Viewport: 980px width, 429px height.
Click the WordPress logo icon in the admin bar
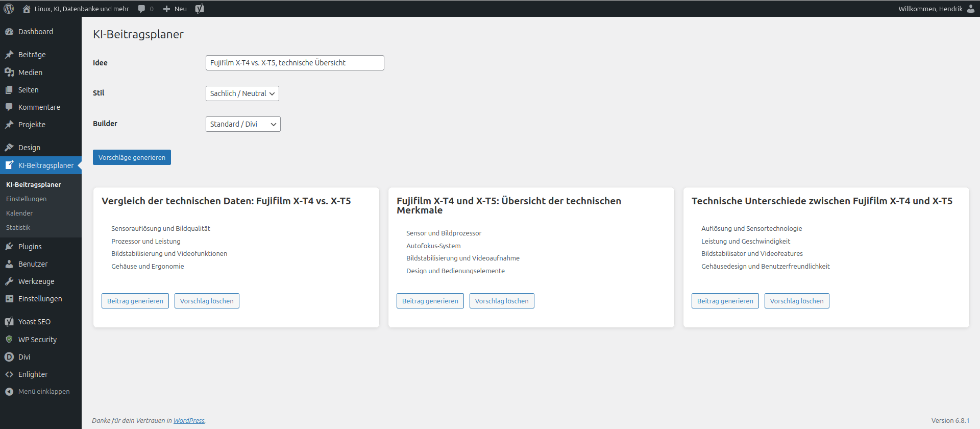[9, 9]
